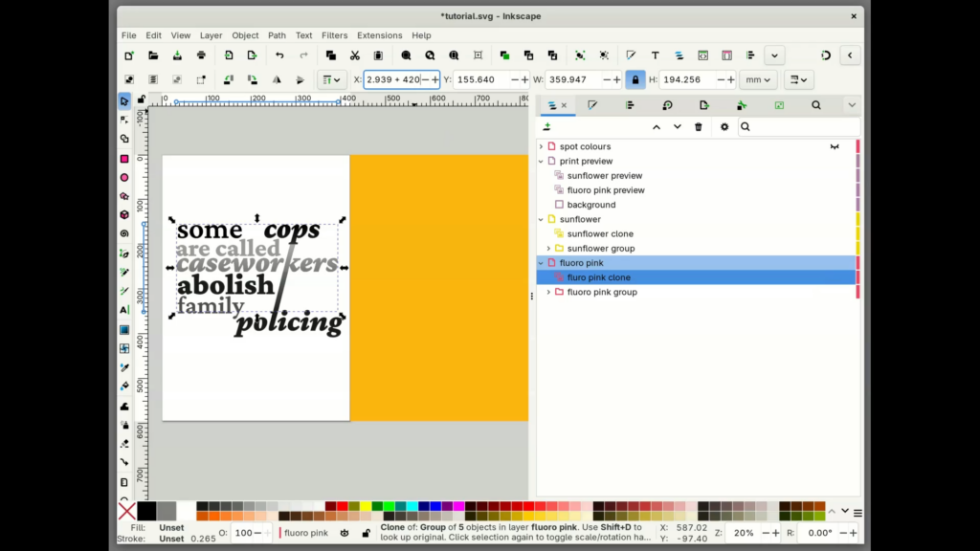Toggle the lock ratio padlock between W and H
Viewport: 980px width, 551px height.
click(x=635, y=80)
